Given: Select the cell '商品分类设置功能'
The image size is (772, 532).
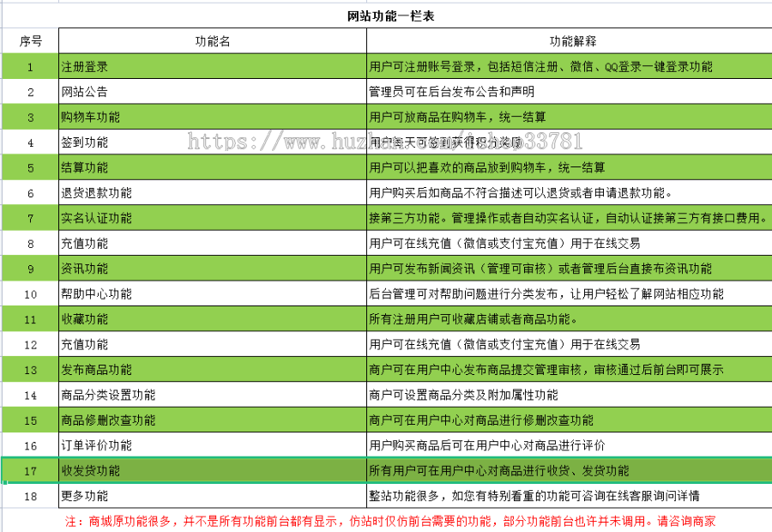Looking at the screenshot, I should pos(213,395).
